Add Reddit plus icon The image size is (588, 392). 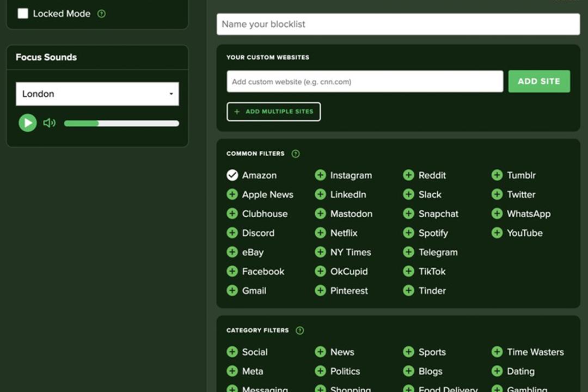(408, 175)
